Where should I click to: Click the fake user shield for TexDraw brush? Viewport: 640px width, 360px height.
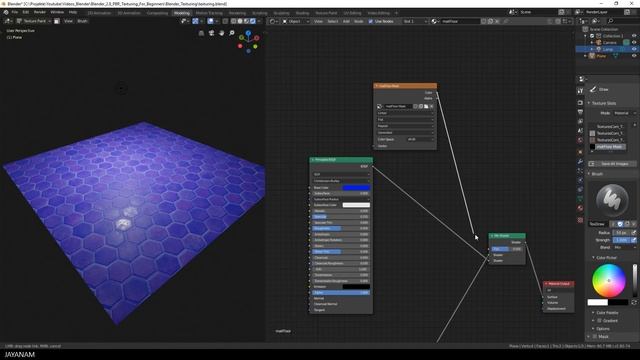(620, 224)
